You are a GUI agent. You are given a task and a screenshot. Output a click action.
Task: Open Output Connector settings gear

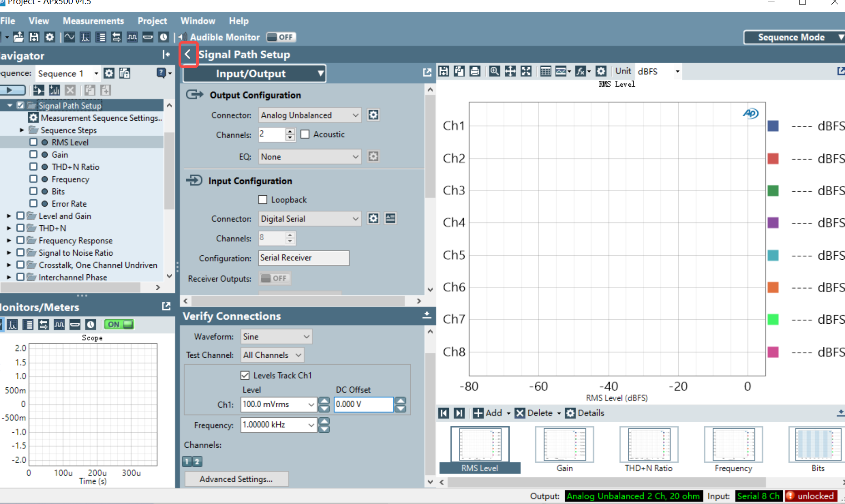373,115
